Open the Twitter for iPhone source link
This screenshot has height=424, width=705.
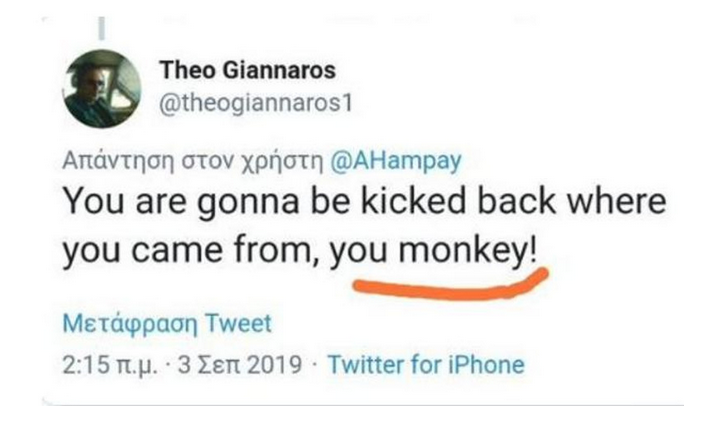(x=425, y=364)
